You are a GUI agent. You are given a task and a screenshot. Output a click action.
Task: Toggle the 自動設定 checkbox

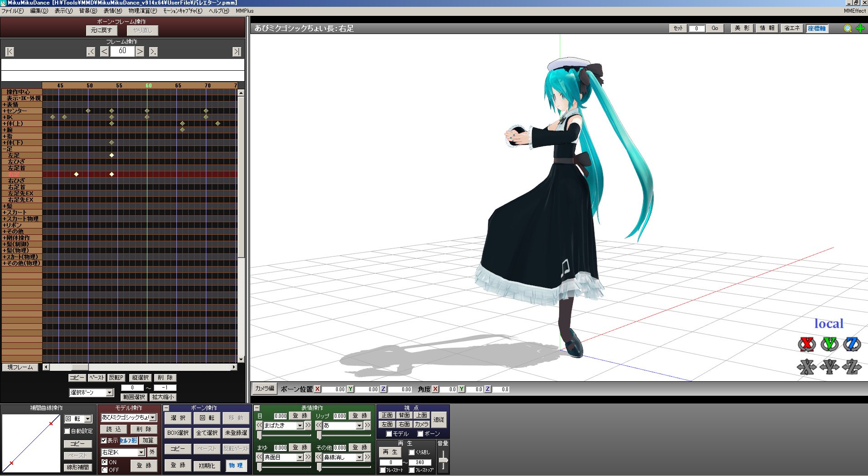tap(67, 431)
